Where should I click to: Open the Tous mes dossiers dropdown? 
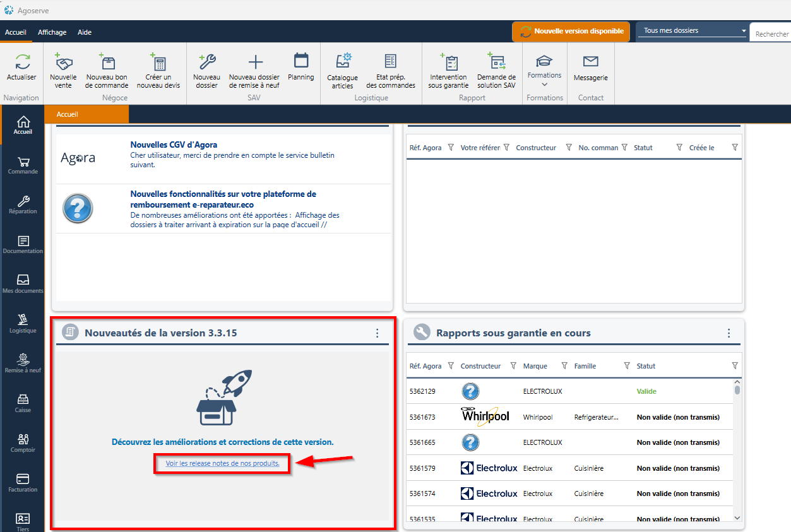click(x=692, y=30)
